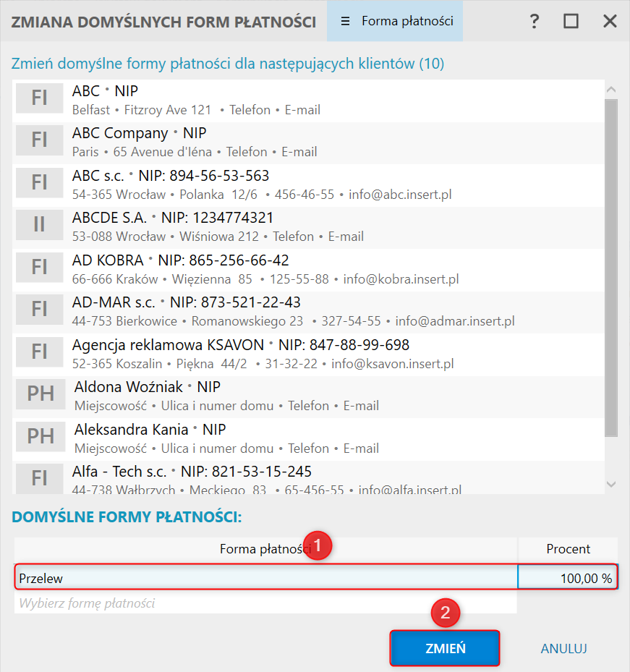The height and width of the screenshot is (672, 630).
Task: Click email info@kobra.insert.pl
Action: [x=401, y=279]
